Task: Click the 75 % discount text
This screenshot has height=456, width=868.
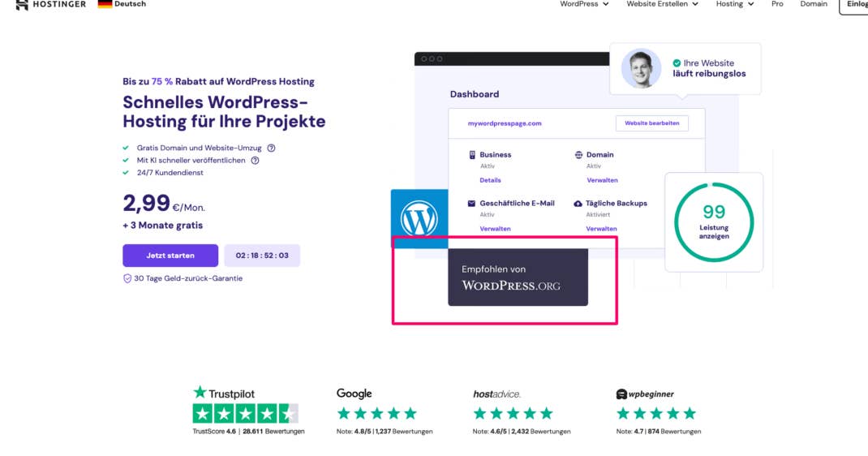Action: (162, 81)
